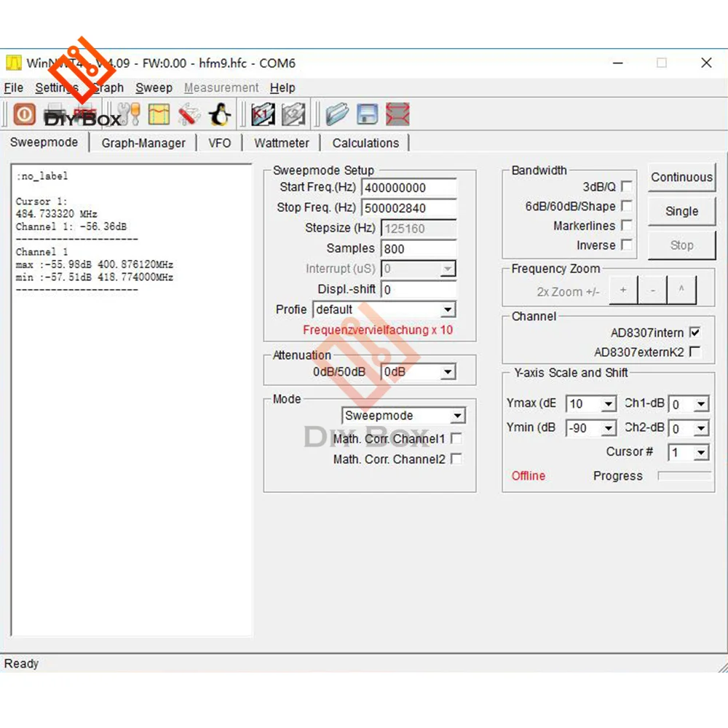Click the printer toolbar icon
This screenshot has height=728, width=728.
tap(55, 114)
